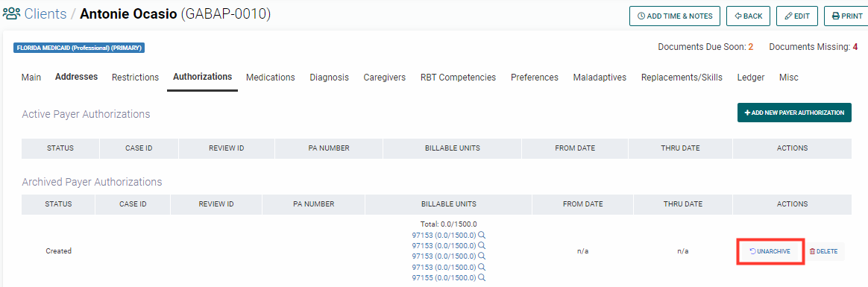
Task: Open the Diagnosis tab
Action: pyautogui.click(x=330, y=78)
